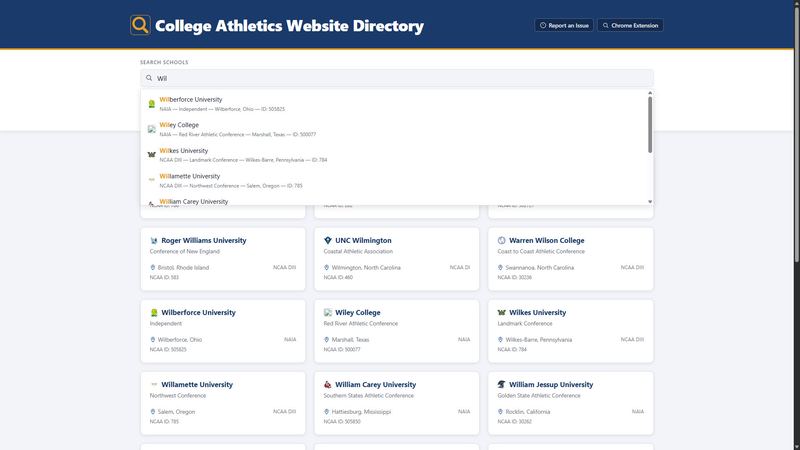Open the Willamette University card title
Screen dimensions: 800x450
197,385
